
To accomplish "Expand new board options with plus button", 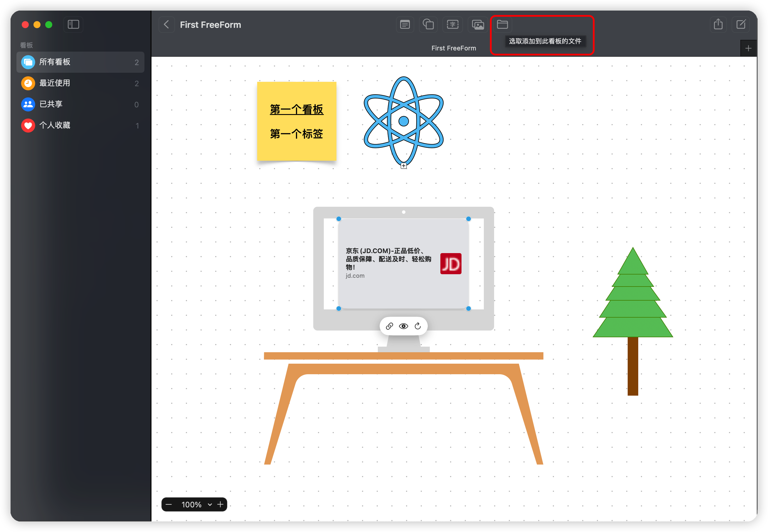I will (x=748, y=48).
